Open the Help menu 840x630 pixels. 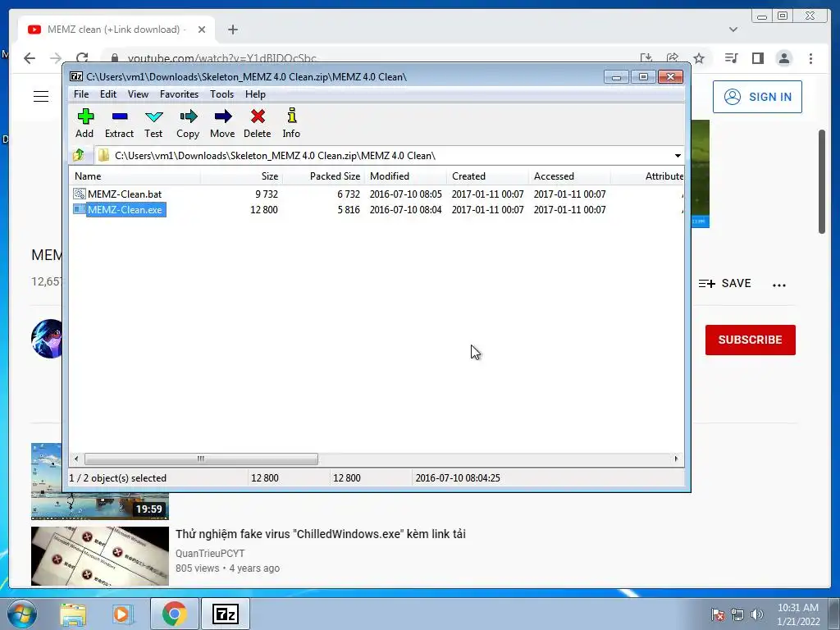coord(256,94)
